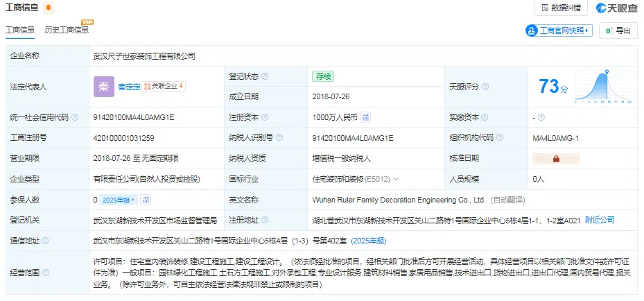The image size is (644, 301).
Task: Click the 秦 avatar of legal representative
Action: 104,87
